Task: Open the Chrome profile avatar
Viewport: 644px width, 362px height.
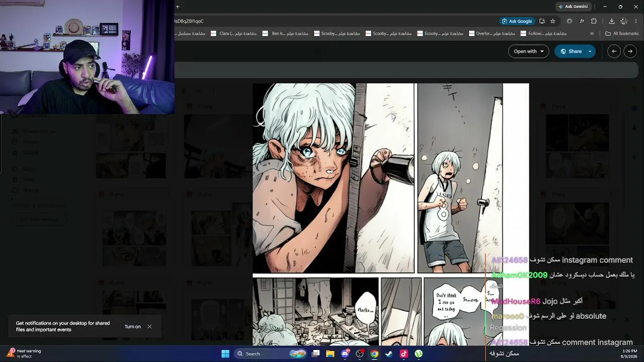Action: [624, 21]
